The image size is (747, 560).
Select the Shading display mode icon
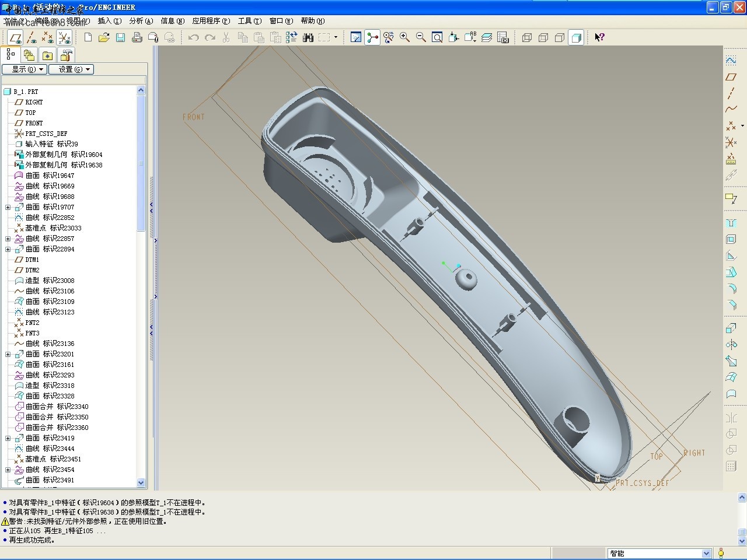click(x=576, y=37)
